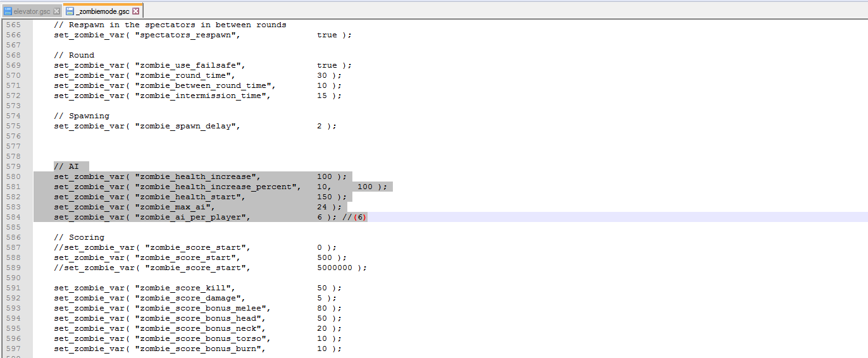
Task: Click line number 565 in the margin
Action: 13,25
